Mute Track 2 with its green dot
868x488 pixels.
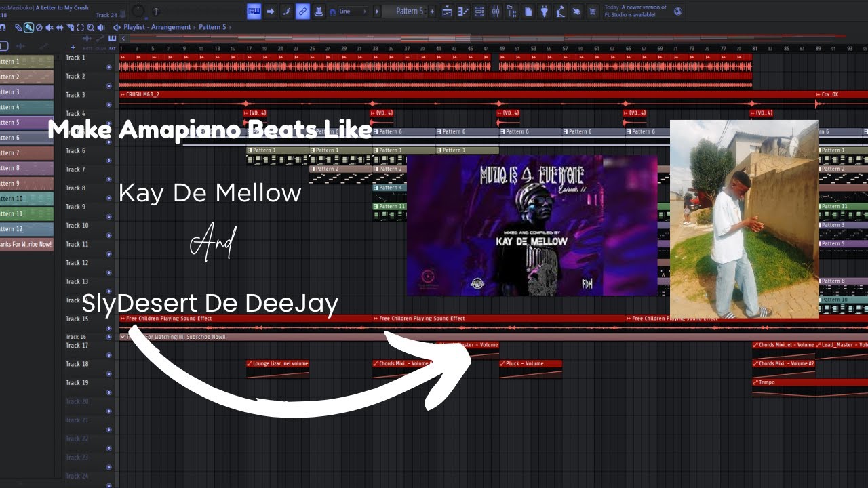pyautogui.click(x=109, y=86)
